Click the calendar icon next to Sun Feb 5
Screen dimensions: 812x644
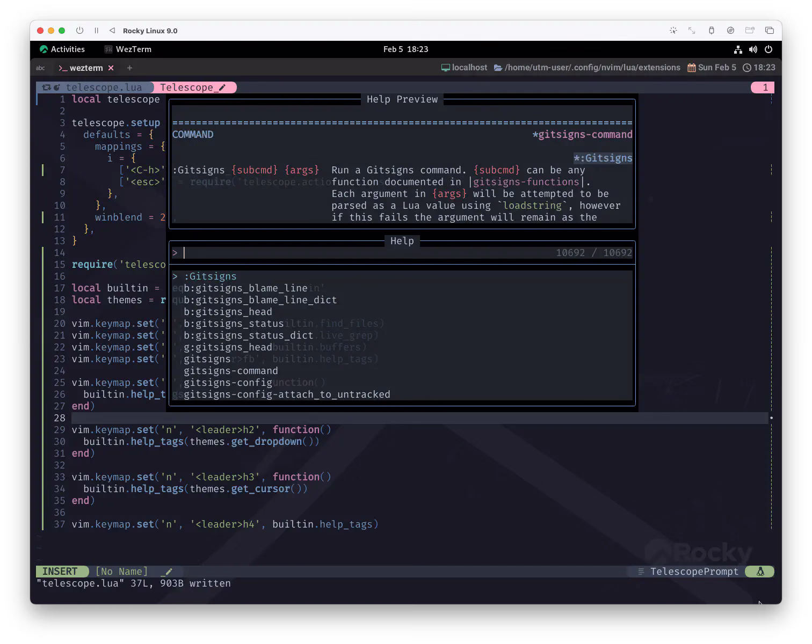[692, 68]
